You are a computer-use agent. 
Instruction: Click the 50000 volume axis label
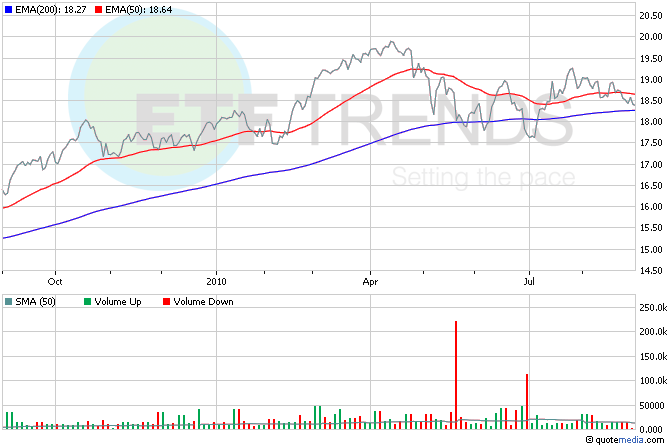pos(652,406)
